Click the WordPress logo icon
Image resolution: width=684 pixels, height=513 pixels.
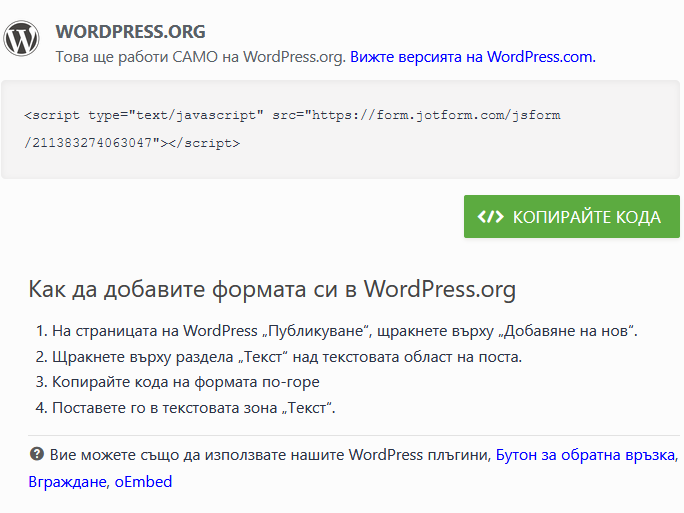21,38
